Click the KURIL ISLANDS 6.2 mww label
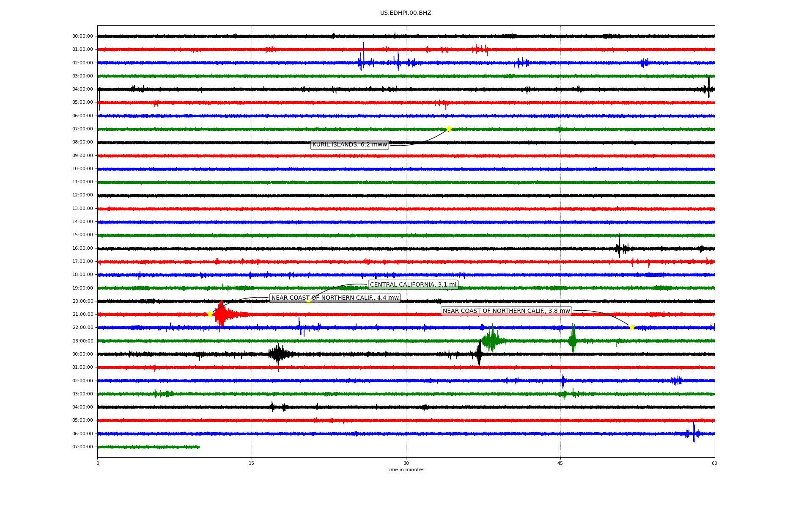Screen dimensions: 812x508 point(349,145)
